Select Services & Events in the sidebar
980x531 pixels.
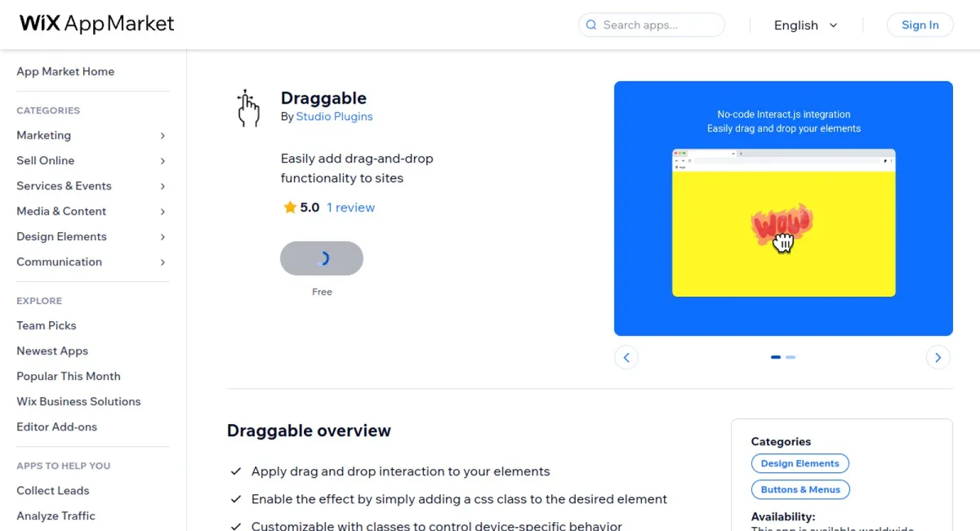(x=64, y=185)
